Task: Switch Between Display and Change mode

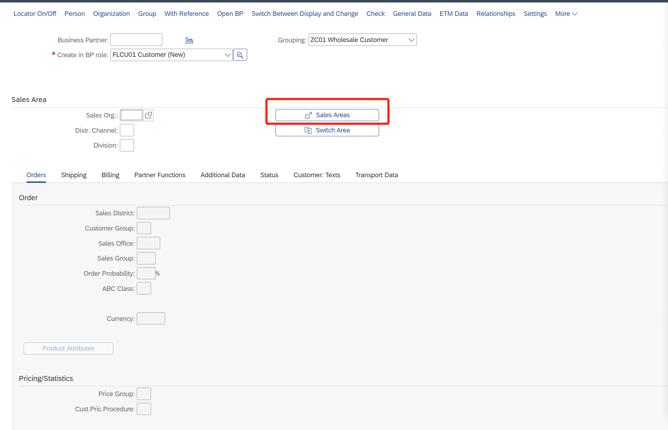Action: 304,14
